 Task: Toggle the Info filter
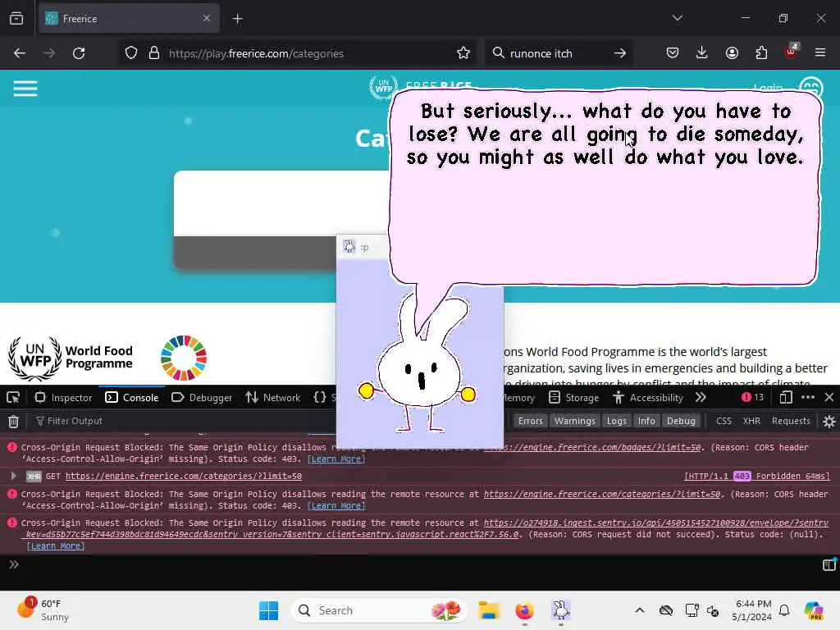click(646, 421)
